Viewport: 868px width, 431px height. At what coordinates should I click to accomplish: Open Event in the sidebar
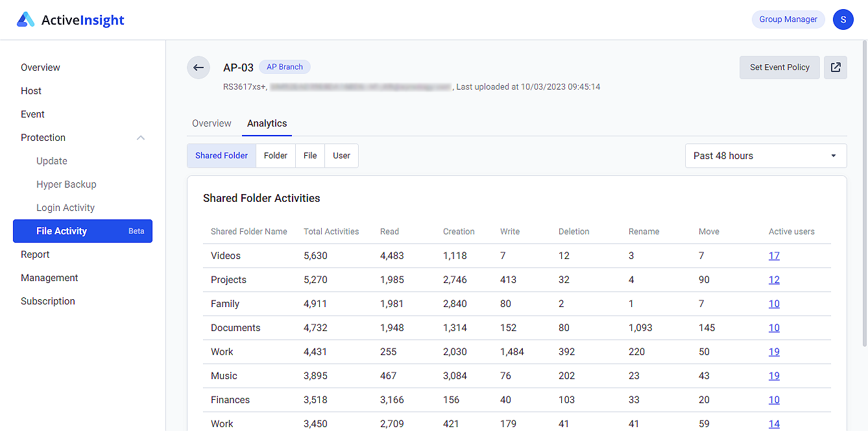(32, 114)
